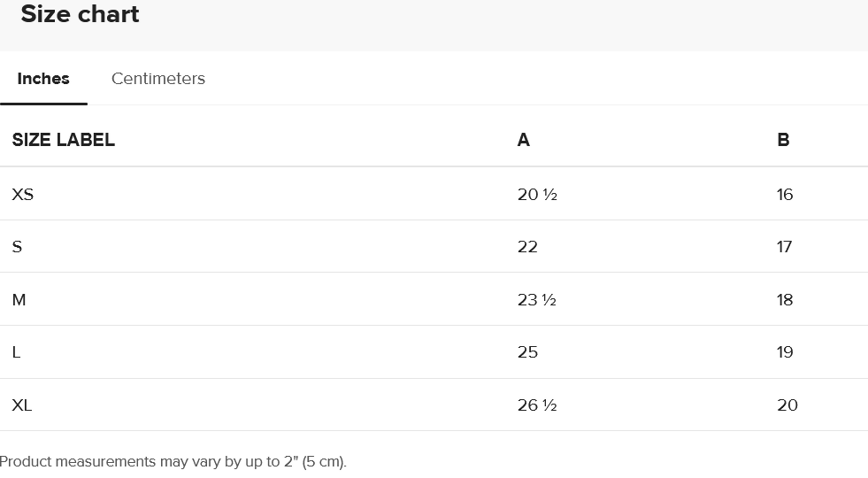Click the B value 16 for XS

(x=785, y=194)
